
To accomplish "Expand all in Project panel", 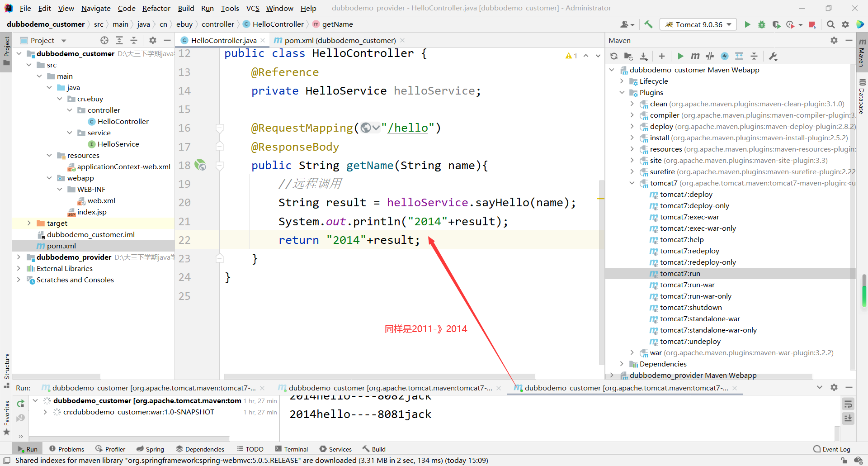I will pos(119,40).
